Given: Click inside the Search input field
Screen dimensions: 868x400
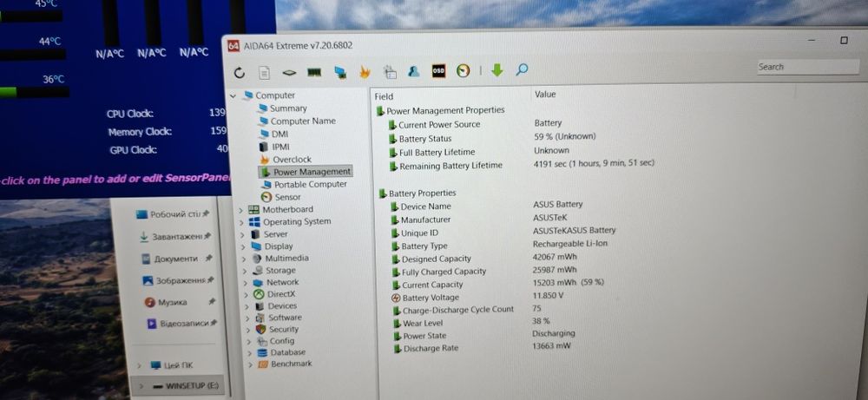Looking at the screenshot, I should (807, 67).
